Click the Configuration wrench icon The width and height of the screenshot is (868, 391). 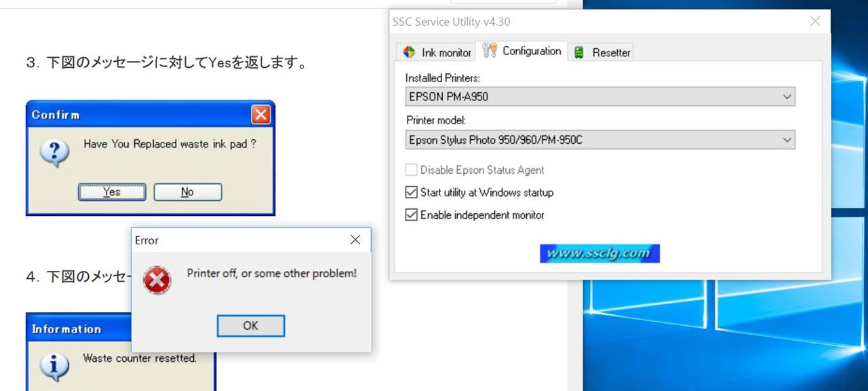[490, 50]
